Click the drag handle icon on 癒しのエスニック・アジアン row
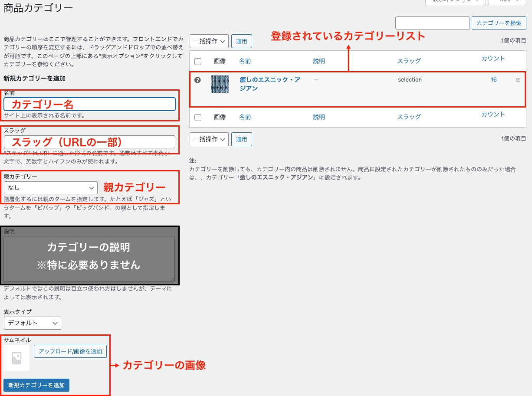Image resolution: width=532 pixels, height=396 pixels. 518,80
